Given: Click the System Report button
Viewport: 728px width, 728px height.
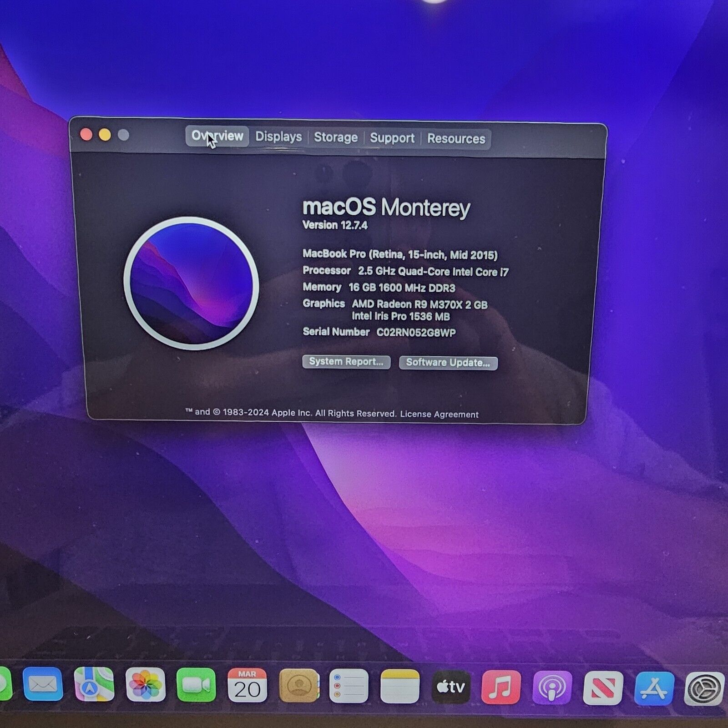Looking at the screenshot, I should coord(346,362).
